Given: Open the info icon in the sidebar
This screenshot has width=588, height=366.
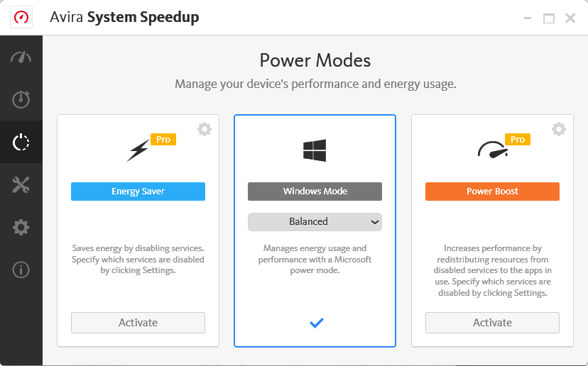Looking at the screenshot, I should 21,270.
